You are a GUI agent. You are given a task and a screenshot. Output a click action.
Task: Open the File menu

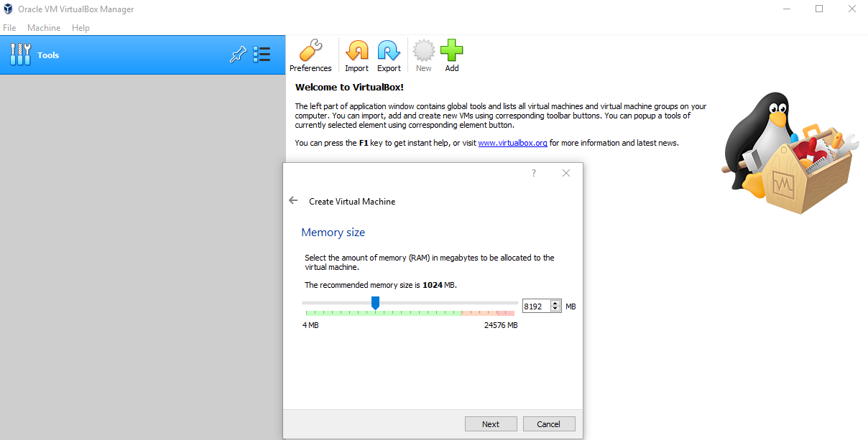(x=9, y=28)
